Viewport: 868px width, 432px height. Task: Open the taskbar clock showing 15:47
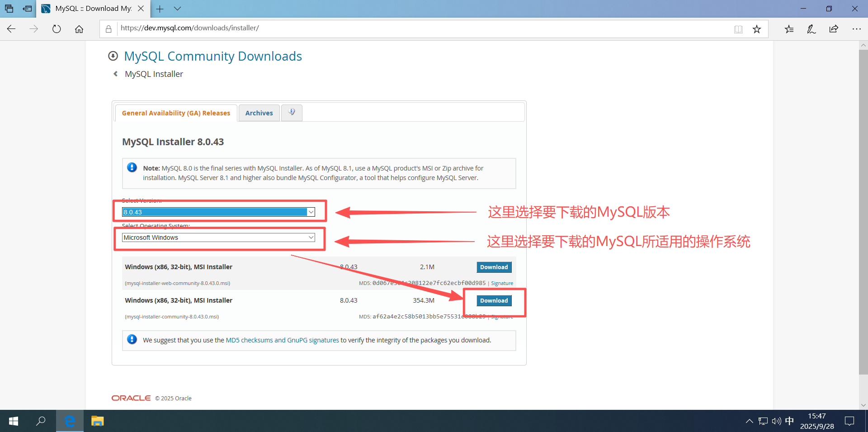817,421
